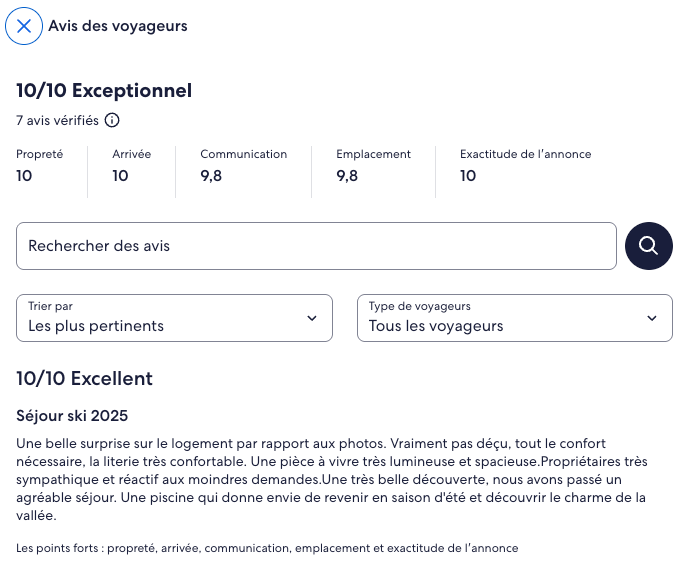697x564 pixels.
Task: Click the 7 avis vérifiés text
Action: pos(57,121)
